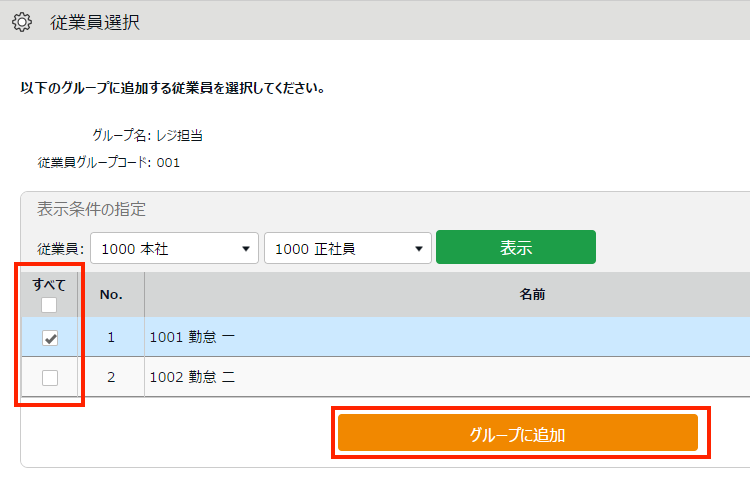Click the green 表示 button
Screen dimensions: 750x481
pos(516,247)
